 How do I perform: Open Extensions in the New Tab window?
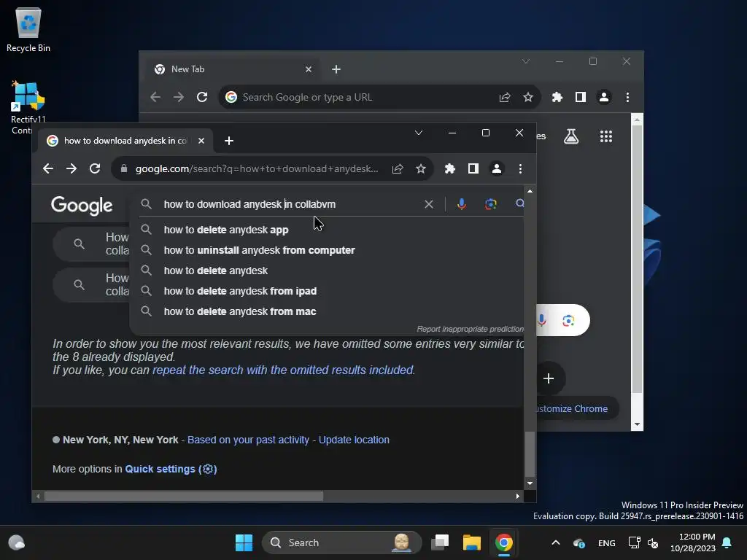click(557, 97)
